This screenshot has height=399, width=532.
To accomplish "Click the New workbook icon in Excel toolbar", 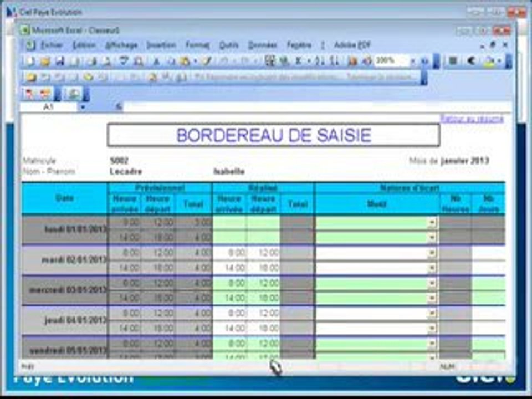I will click(x=30, y=62).
